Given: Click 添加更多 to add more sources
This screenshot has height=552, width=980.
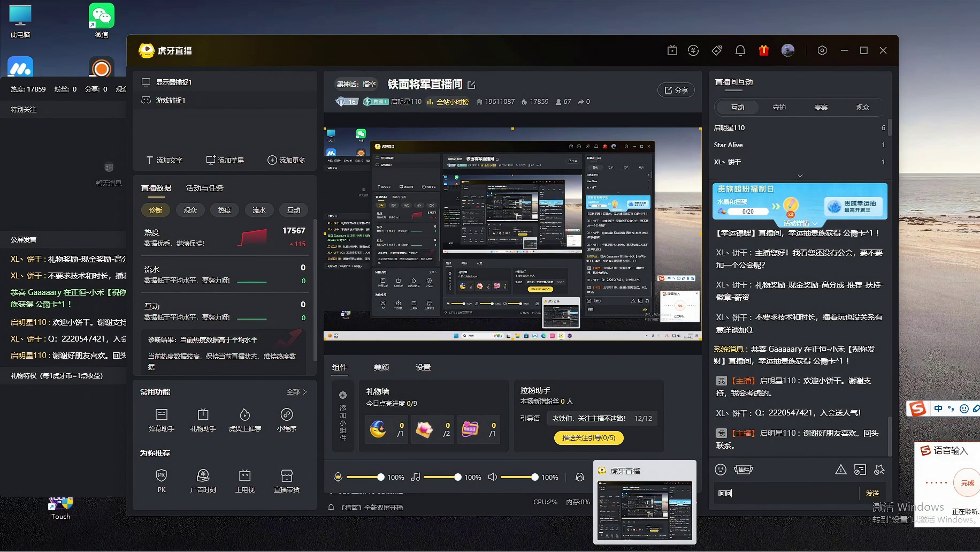Looking at the screenshot, I should coord(286,160).
